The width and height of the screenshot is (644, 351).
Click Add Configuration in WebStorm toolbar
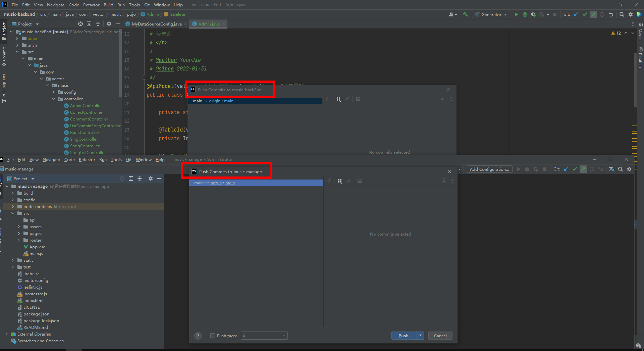click(x=489, y=169)
